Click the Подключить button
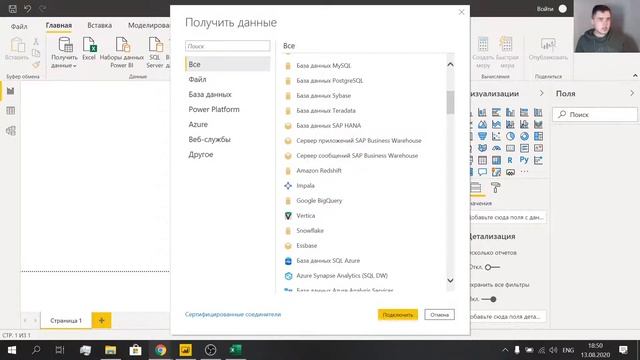 click(398, 315)
